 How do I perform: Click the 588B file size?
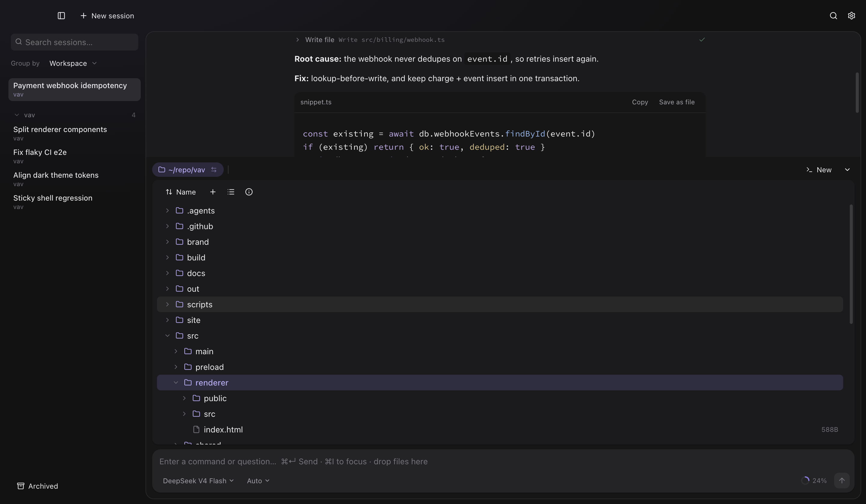point(829,430)
